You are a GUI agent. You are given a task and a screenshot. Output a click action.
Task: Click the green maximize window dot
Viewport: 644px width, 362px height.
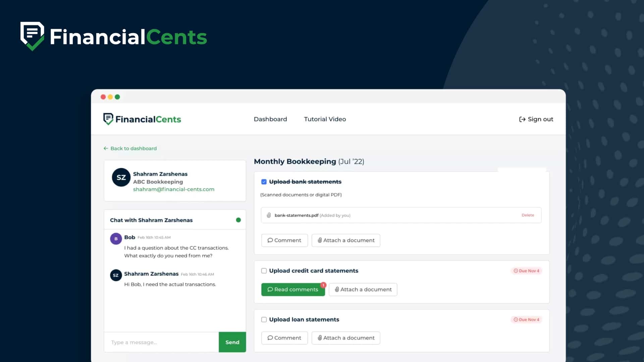tap(117, 97)
